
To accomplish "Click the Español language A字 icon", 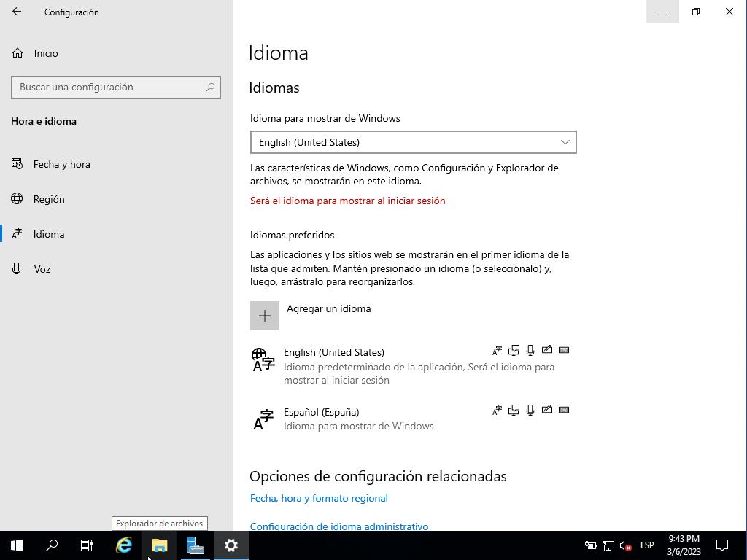I will pos(263,419).
